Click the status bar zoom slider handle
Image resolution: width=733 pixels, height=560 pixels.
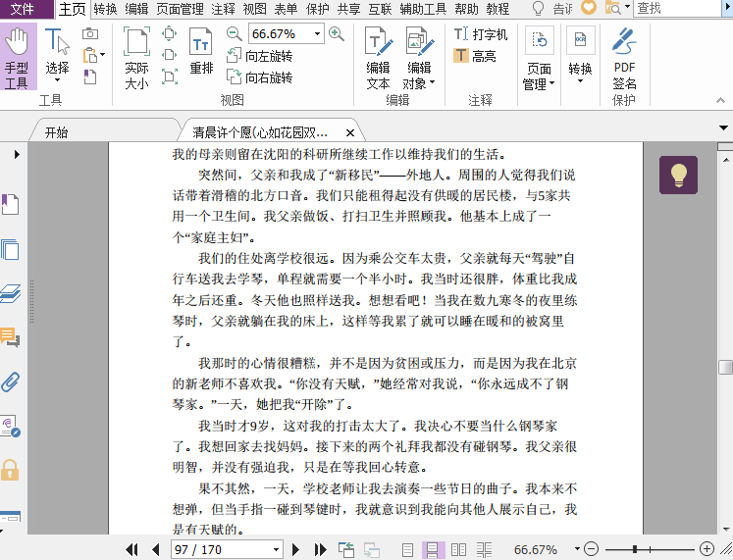point(634,549)
